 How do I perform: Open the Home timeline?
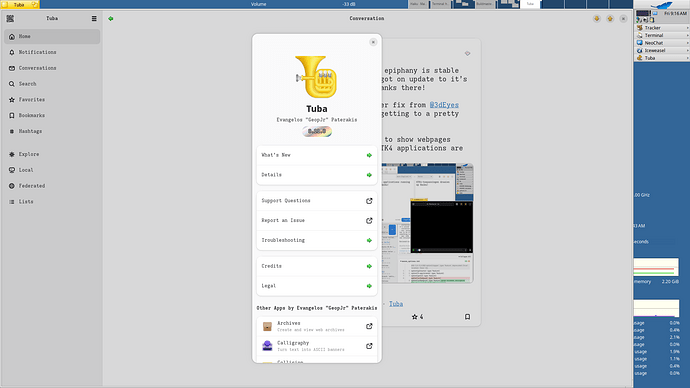coord(52,37)
